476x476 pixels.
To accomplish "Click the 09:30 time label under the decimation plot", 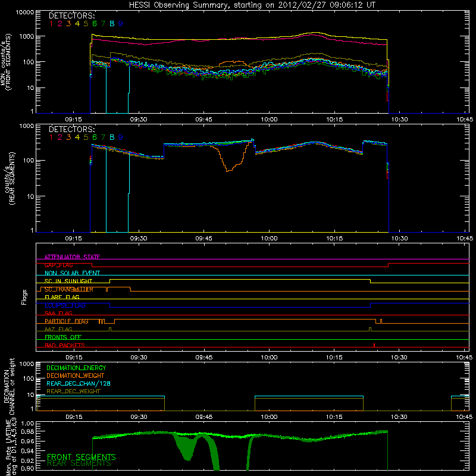I will pos(139,417).
